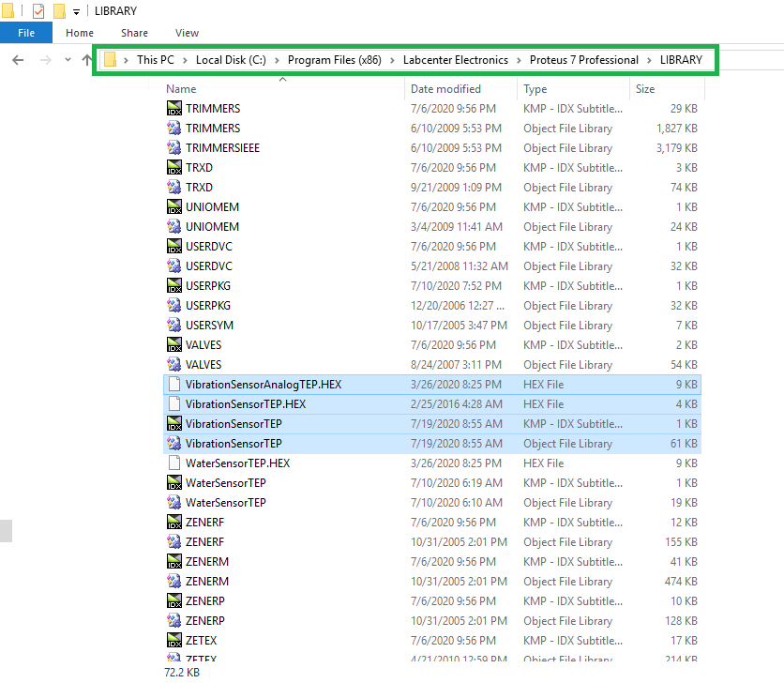Viewport: 784px width, 683px height.
Task: Sort by Type column header
Action: click(535, 89)
